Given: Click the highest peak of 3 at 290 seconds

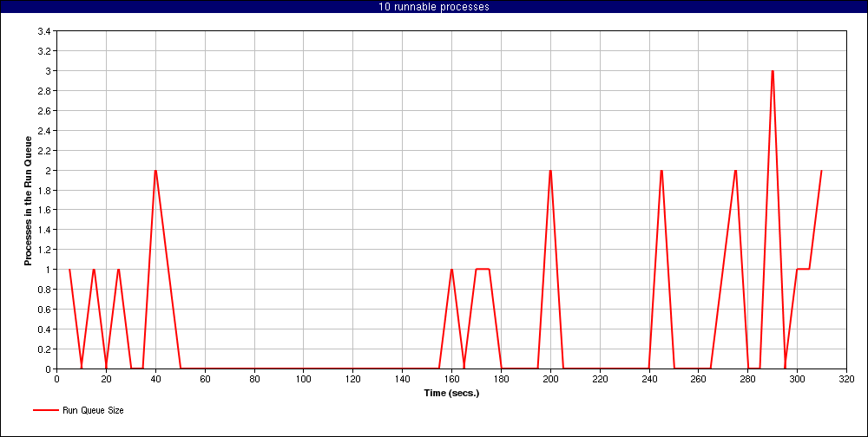Looking at the screenshot, I should pyautogui.click(x=773, y=71).
